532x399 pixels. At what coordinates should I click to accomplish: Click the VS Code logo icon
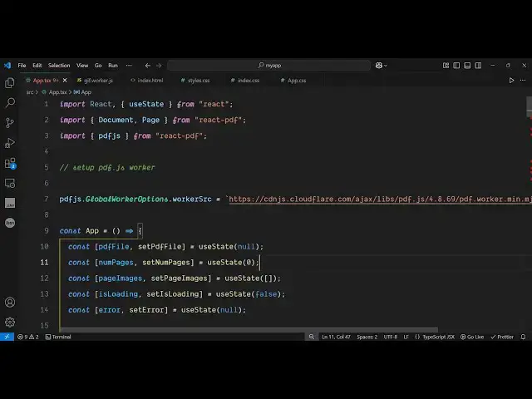click(7, 66)
